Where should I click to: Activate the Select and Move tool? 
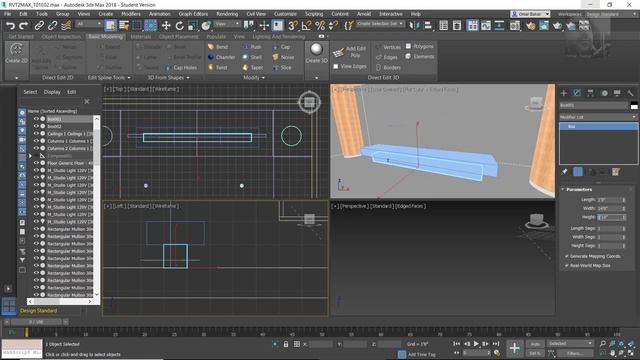166,26
